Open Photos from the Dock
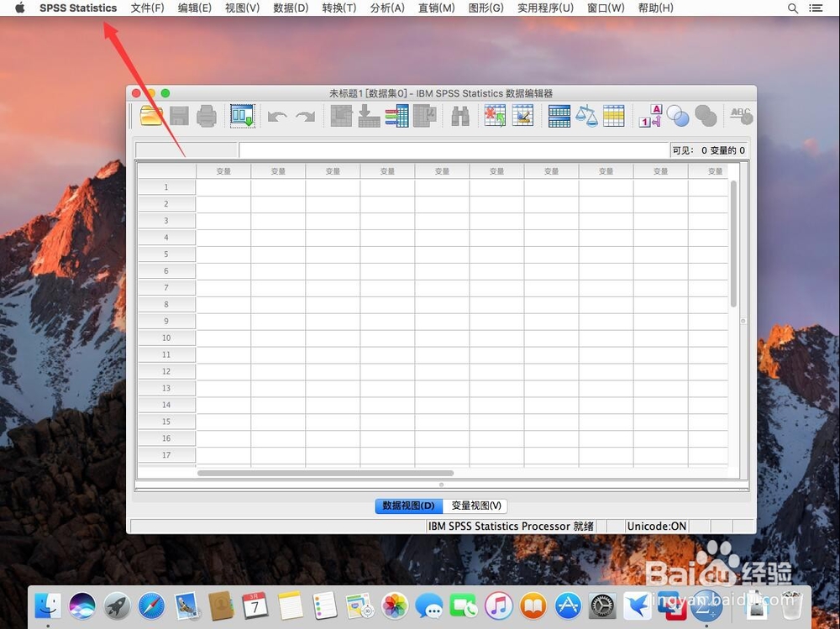The width and height of the screenshot is (840, 629). click(x=394, y=606)
